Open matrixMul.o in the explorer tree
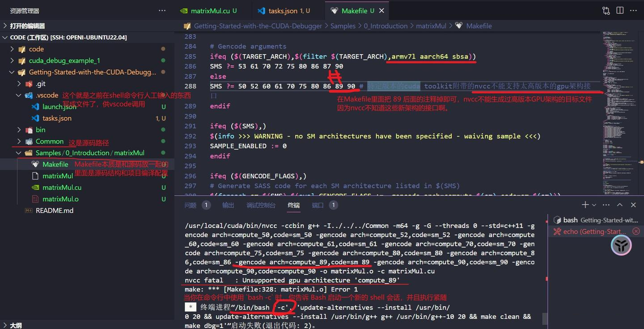 [60, 199]
